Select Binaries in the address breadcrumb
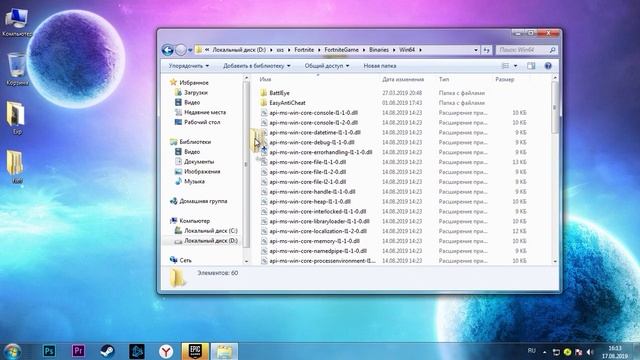The width and height of the screenshot is (640, 360). [379, 50]
